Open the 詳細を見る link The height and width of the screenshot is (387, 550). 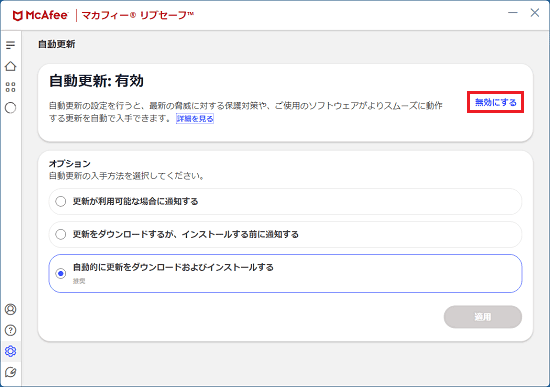pyautogui.click(x=195, y=119)
